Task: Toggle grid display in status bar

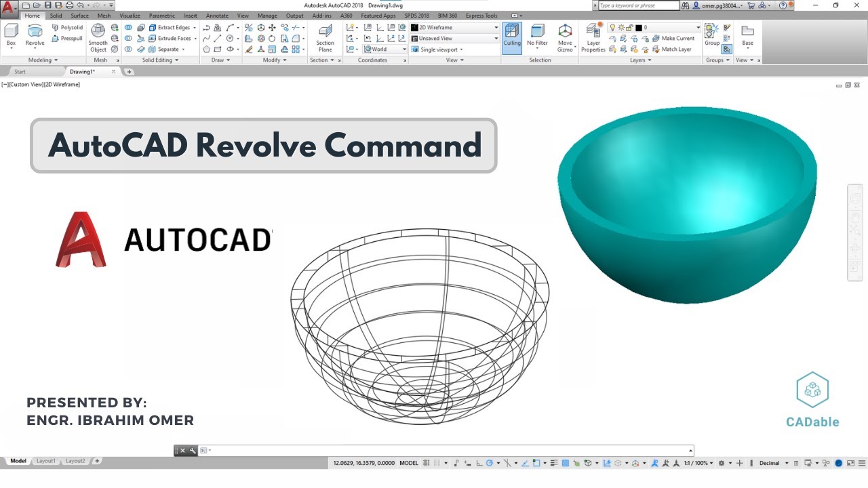Action: click(427, 463)
